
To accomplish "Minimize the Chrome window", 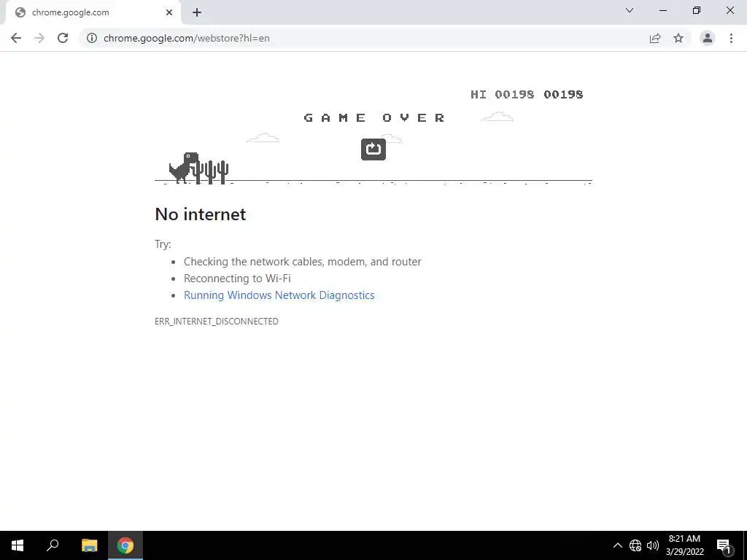I will coord(662,10).
